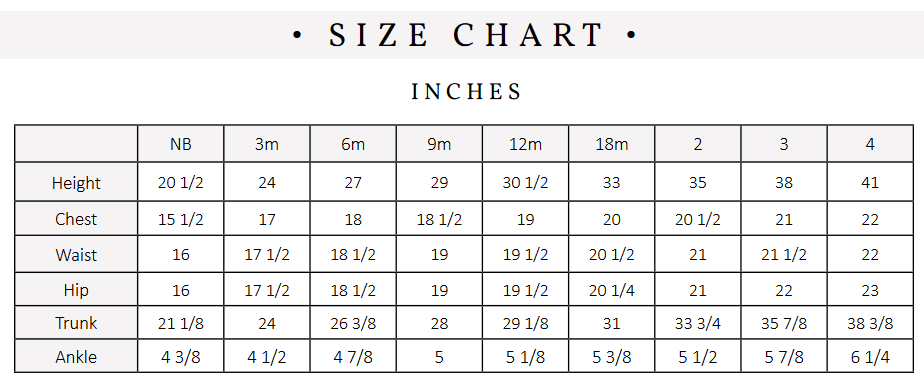Select the 12m size column header

(525, 144)
